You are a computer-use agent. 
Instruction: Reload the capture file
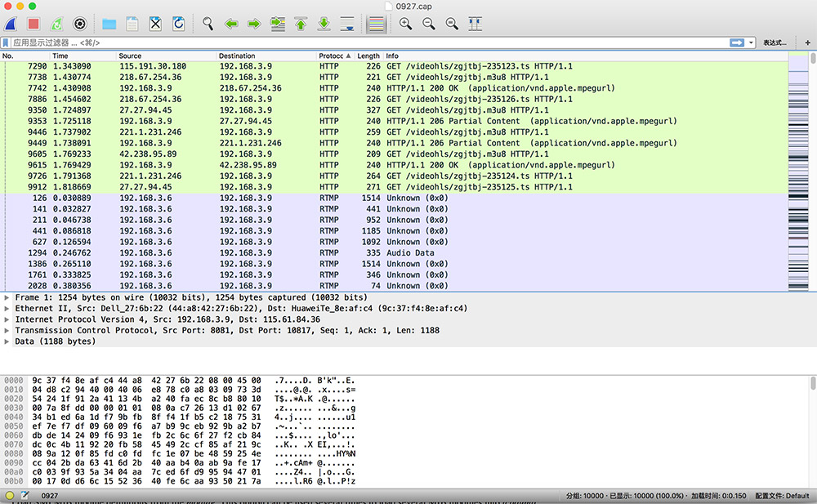[x=178, y=24]
